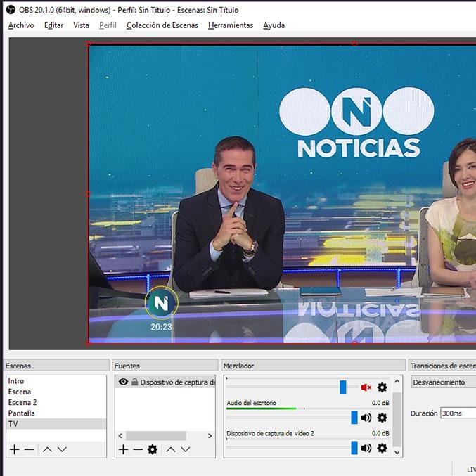The height and width of the screenshot is (476, 476).
Task: Move scene down in Escenas list
Action: (62, 449)
